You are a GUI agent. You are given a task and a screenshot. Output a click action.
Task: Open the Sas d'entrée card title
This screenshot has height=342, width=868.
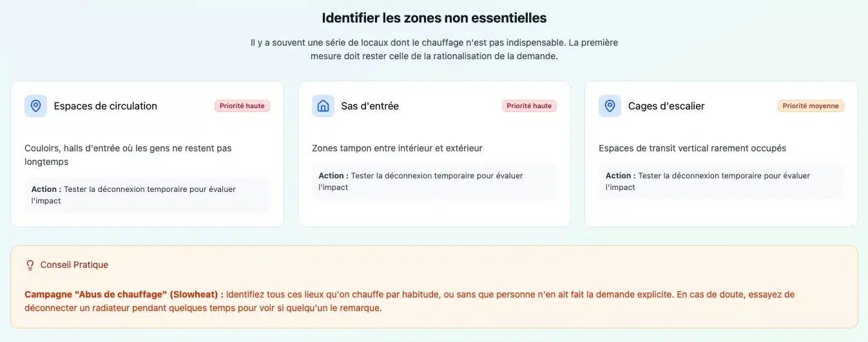pyautogui.click(x=370, y=106)
